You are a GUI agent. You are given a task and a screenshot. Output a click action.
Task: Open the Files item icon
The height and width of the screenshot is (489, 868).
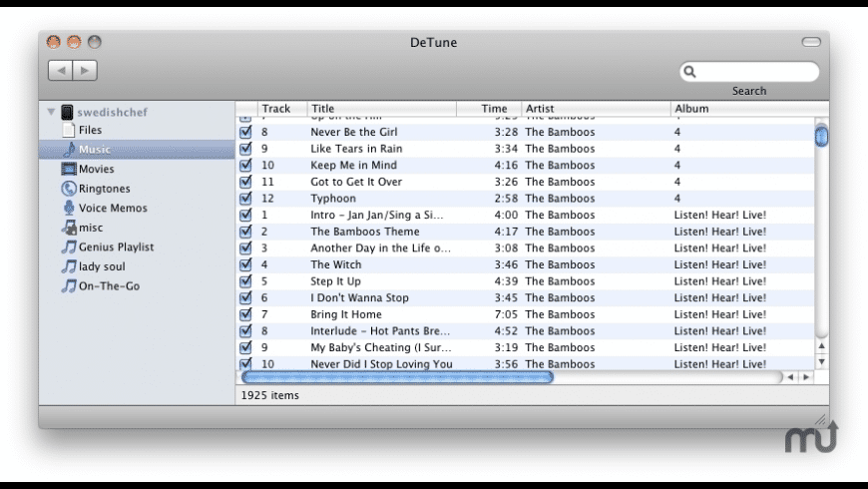pos(69,130)
